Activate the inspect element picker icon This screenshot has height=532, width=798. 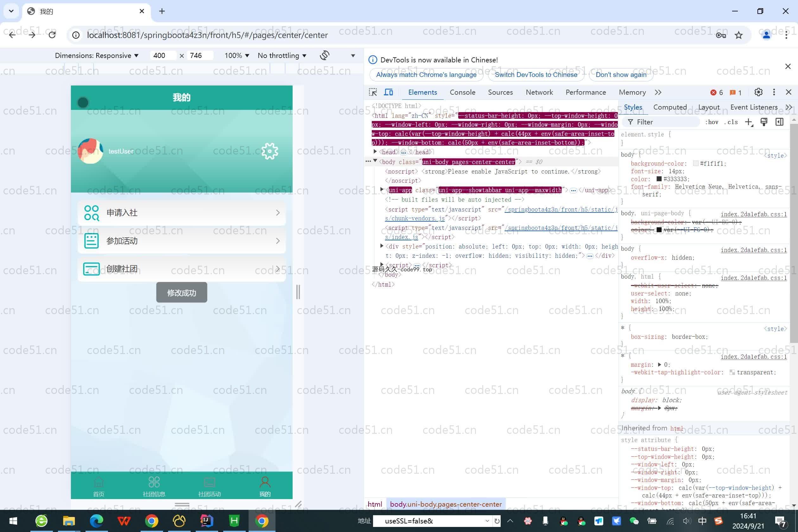click(373, 92)
